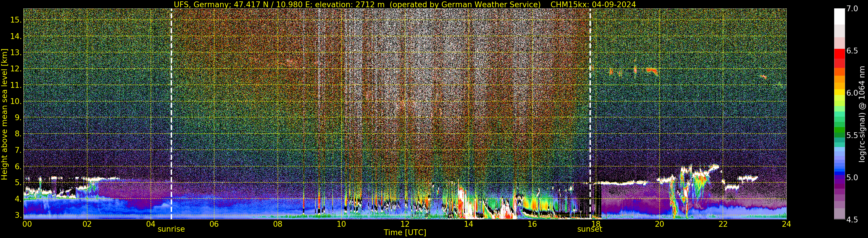
Task: Click the 'sunrise' label below the time axis
Action: coord(171,229)
